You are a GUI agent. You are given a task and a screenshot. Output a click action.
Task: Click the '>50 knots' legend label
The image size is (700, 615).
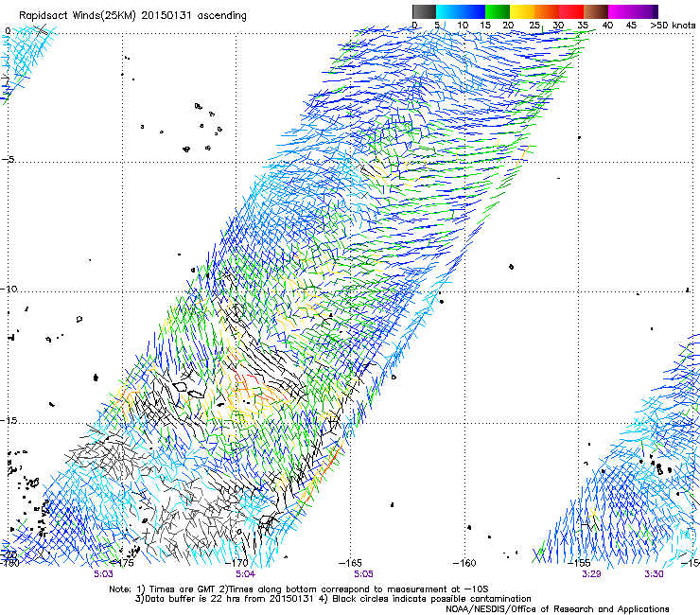673,26
